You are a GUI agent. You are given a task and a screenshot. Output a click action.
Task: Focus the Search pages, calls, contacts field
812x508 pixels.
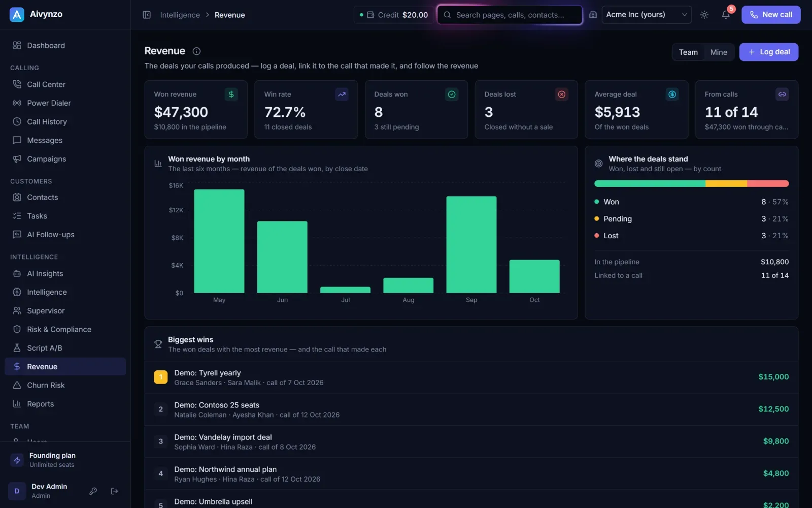[510, 15]
